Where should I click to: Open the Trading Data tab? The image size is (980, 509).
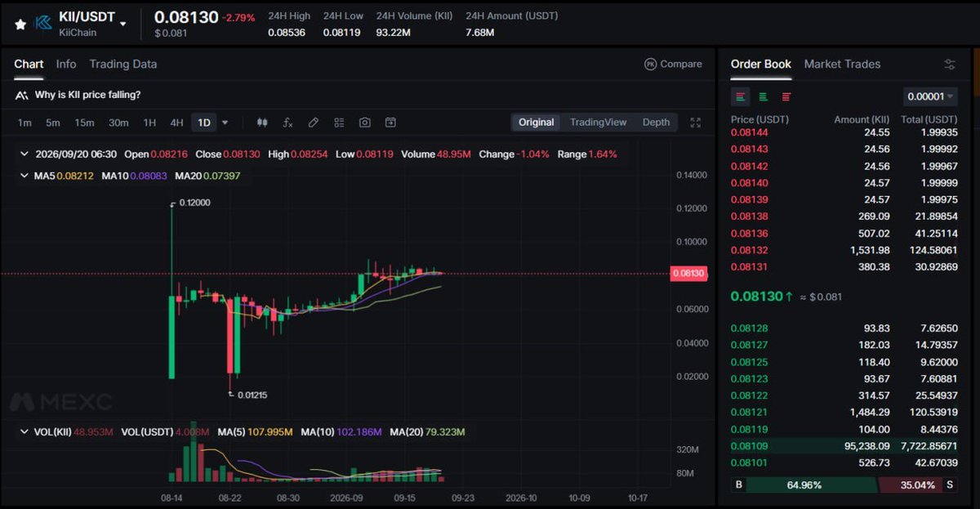point(123,64)
